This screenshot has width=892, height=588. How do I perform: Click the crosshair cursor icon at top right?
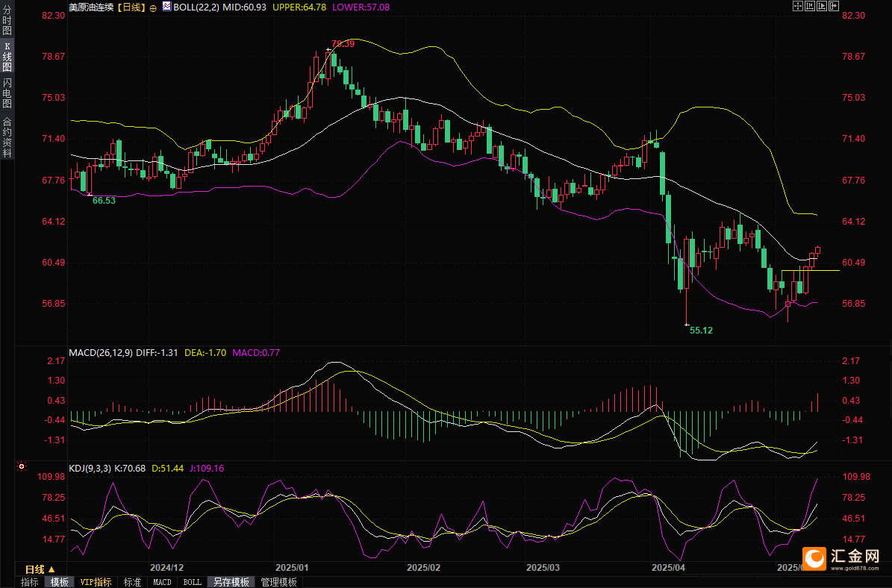pyautogui.click(x=797, y=6)
